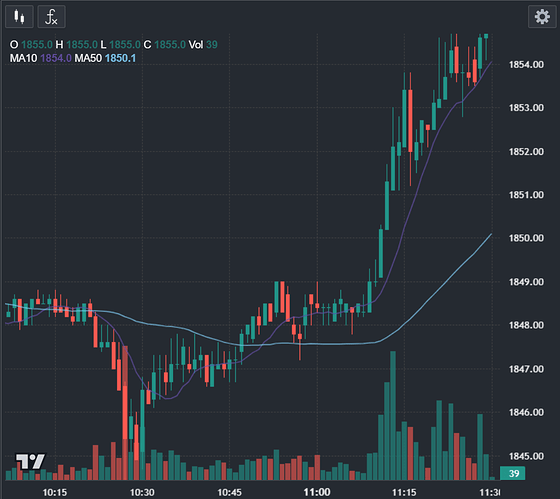Click the 1854.00 price axis label
Screen dimensions: 560x499
[x=526, y=65]
